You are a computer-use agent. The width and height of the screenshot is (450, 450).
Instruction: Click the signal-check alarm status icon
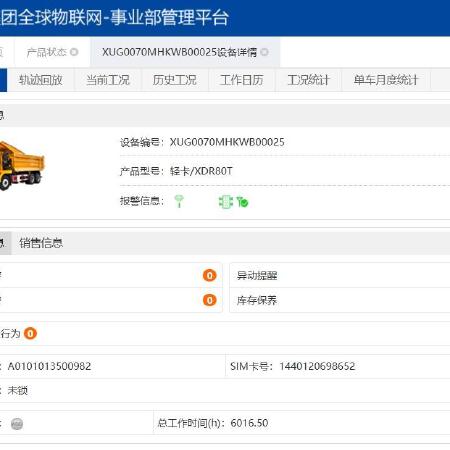point(242,202)
